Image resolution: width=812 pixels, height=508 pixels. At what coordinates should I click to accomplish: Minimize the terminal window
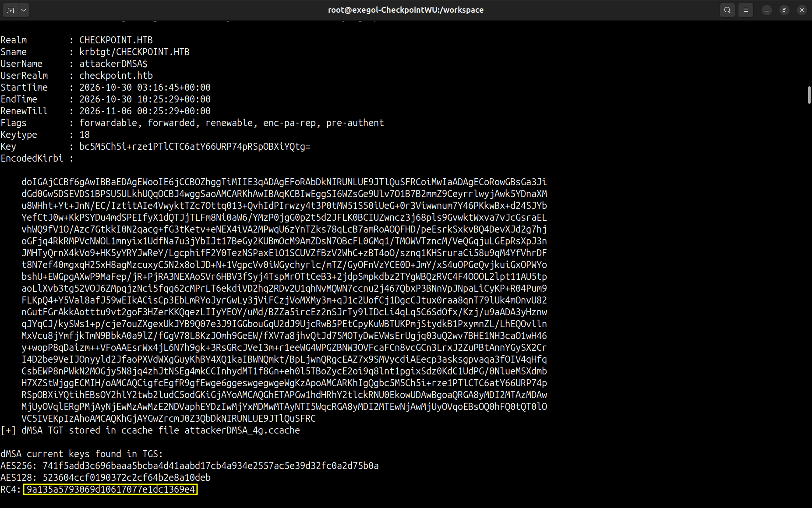767,10
